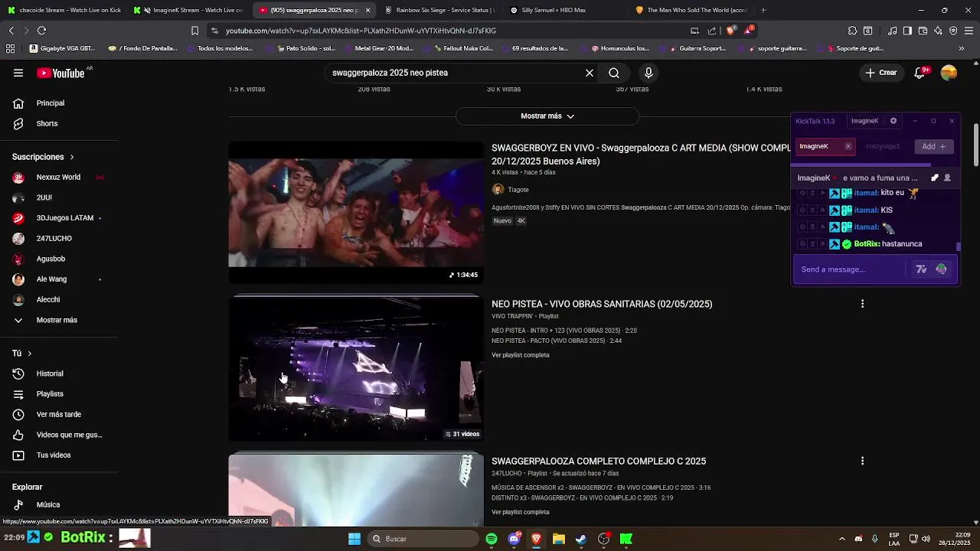Open options menu for NEO PISTEA playlist
The height and width of the screenshot is (551, 980).
click(x=862, y=304)
